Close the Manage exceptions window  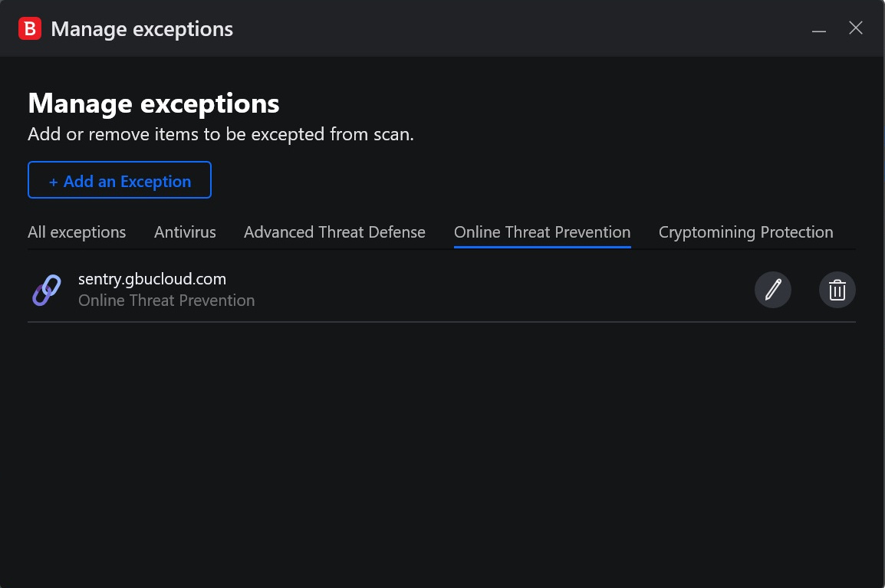coord(856,28)
